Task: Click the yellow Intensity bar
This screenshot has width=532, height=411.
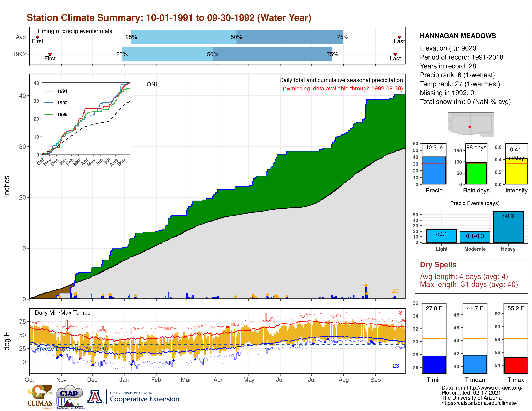Action: [x=516, y=171]
